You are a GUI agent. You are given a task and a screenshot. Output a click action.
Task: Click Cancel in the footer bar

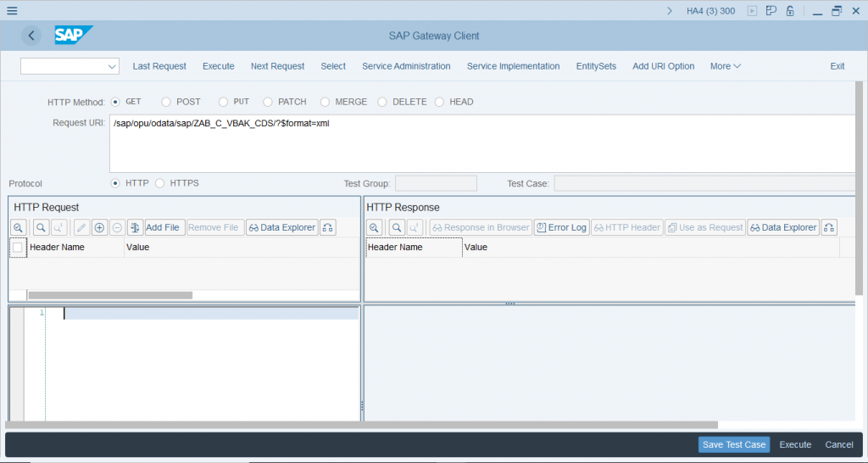coord(839,444)
